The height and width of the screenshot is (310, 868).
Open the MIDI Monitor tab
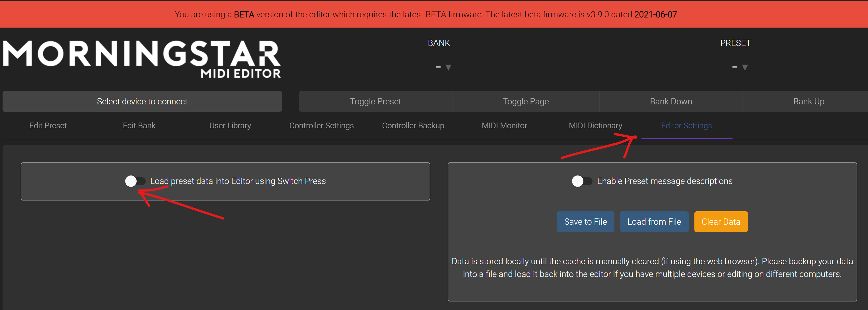coord(504,125)
